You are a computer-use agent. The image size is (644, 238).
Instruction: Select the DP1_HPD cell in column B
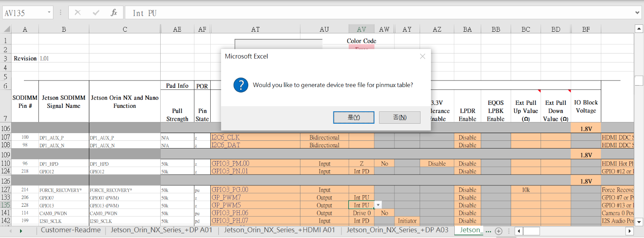point(64,164)
